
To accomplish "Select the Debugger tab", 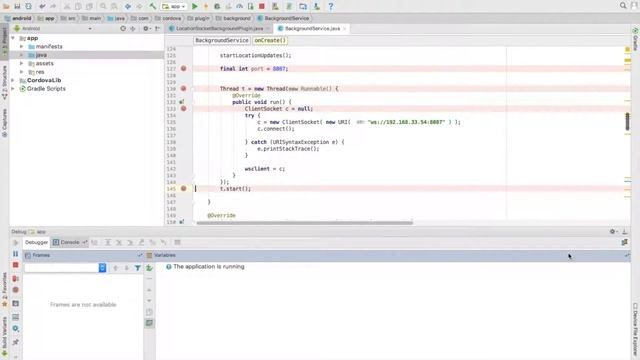I will coord(36,242).
